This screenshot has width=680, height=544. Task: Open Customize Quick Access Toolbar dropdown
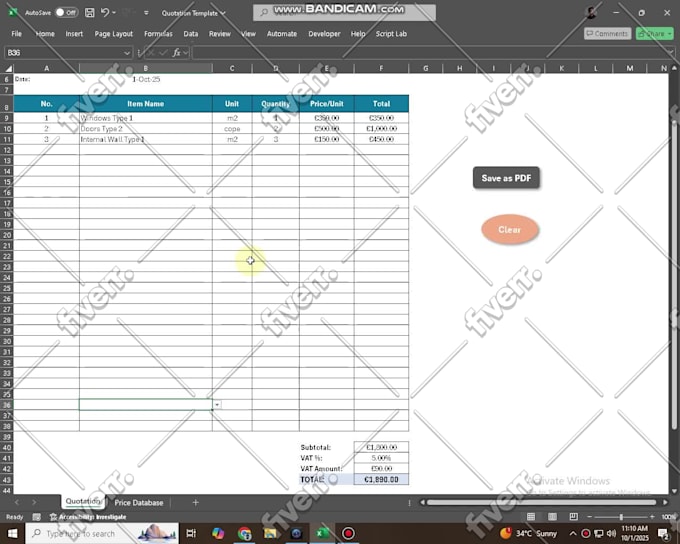(146, 13)
